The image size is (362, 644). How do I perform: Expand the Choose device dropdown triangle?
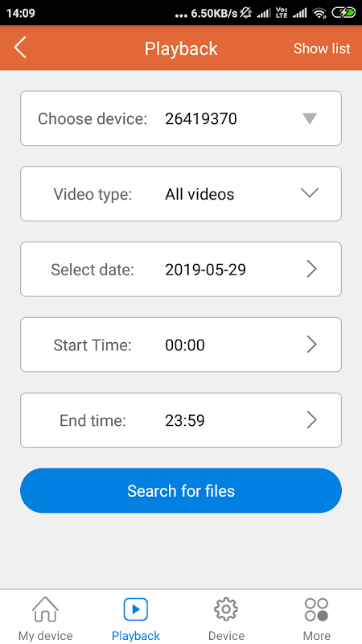pos(310,118)
